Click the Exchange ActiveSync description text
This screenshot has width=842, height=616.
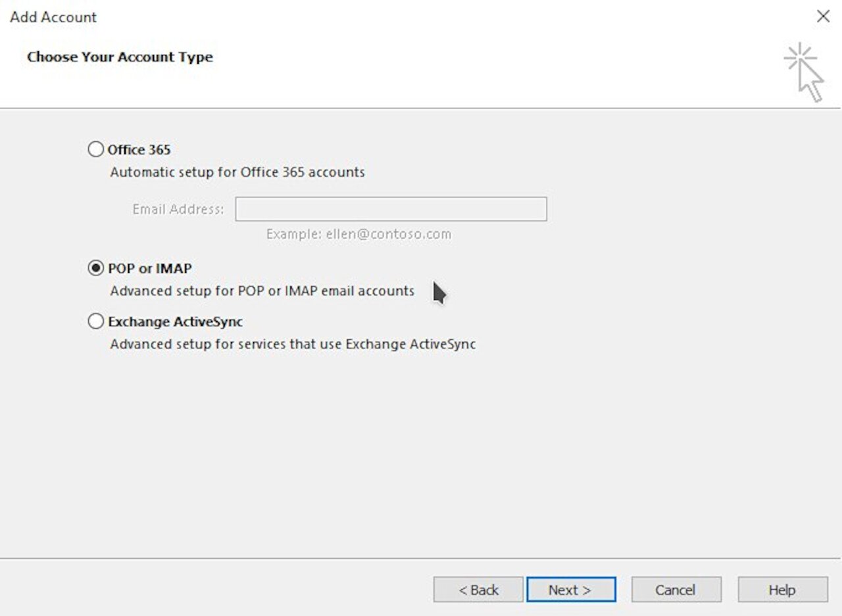pyautogui.click(x=292, y=344)
